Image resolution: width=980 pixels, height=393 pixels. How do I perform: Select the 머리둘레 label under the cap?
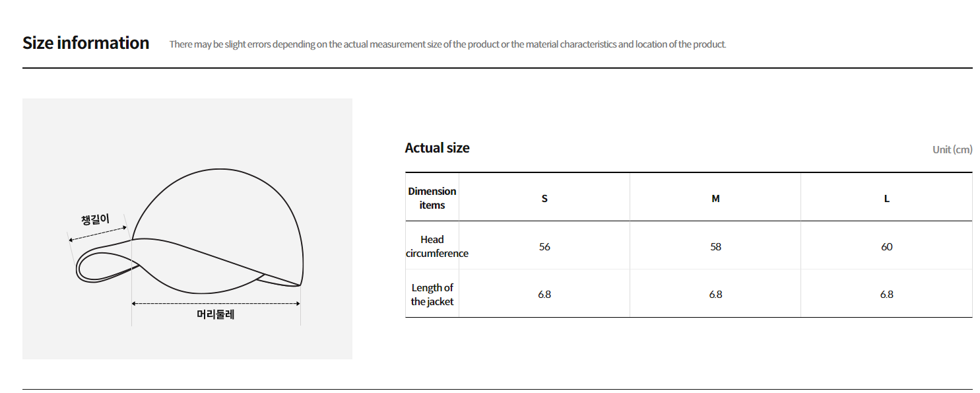216,314
